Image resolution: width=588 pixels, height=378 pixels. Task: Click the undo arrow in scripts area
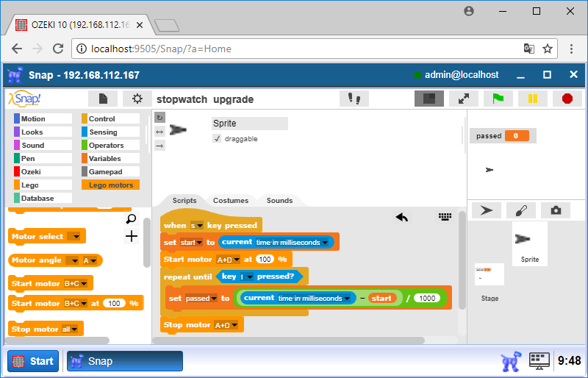click(402, 217)
